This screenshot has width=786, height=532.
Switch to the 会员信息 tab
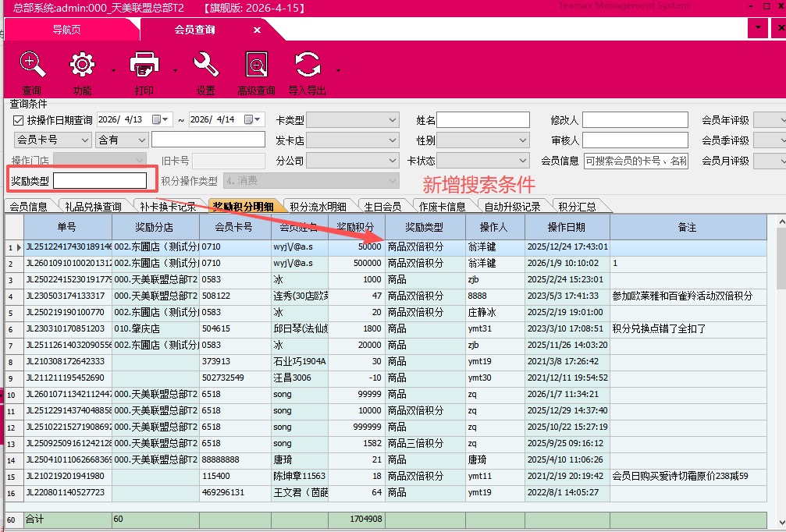pyautogui.click(x=29, y=207)
